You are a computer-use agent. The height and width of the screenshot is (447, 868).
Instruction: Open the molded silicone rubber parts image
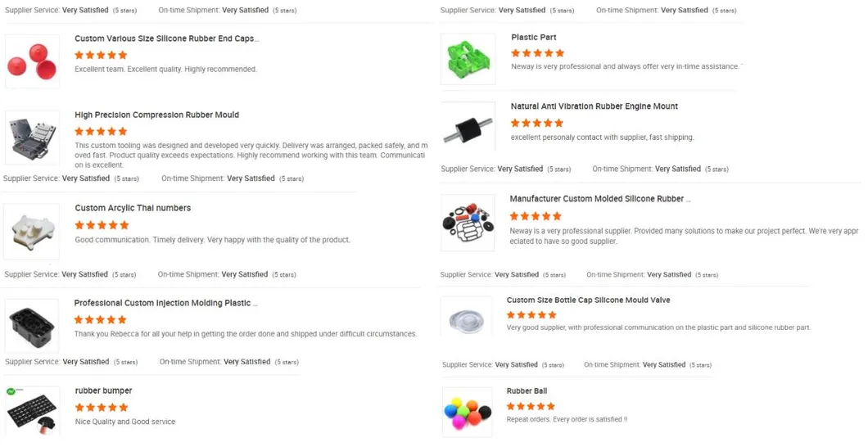(x=468, y=222)
